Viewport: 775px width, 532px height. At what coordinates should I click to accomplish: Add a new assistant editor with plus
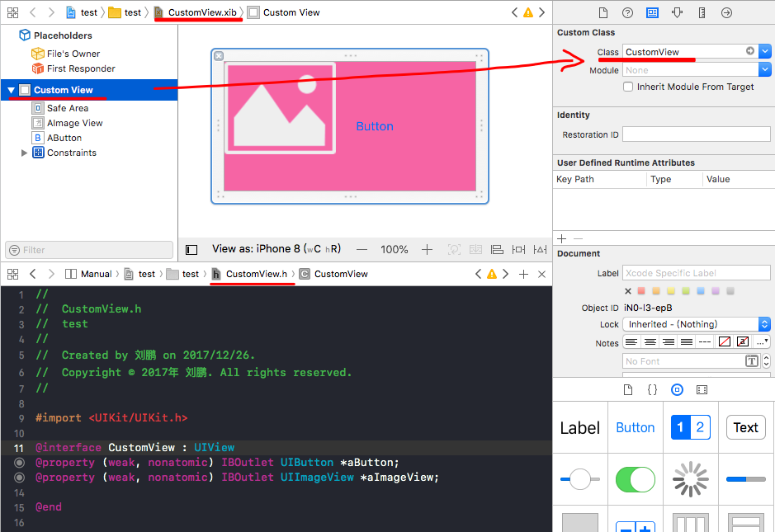tap(523, 274)
